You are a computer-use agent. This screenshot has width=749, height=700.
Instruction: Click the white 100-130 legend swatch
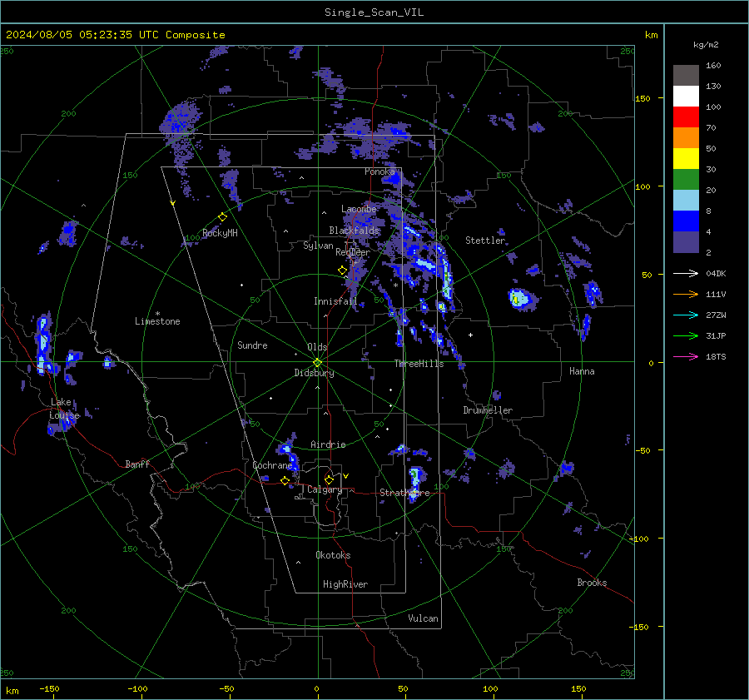(686, 96)
